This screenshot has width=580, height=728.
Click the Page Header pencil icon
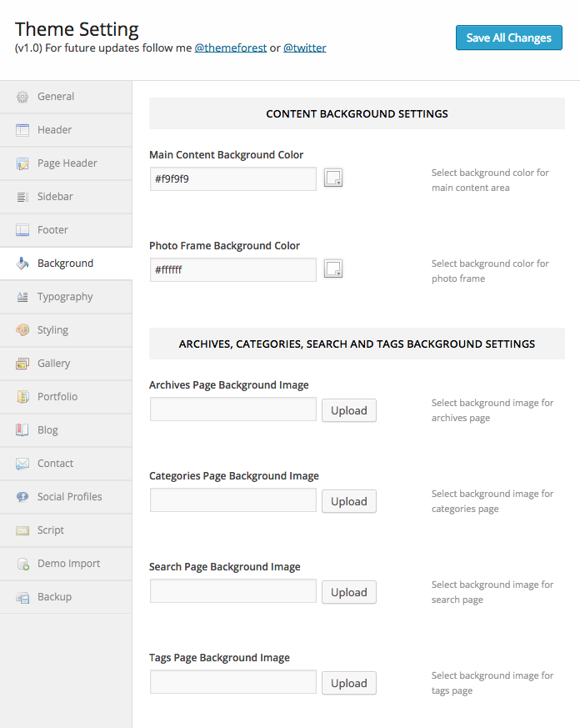(22, 163)
